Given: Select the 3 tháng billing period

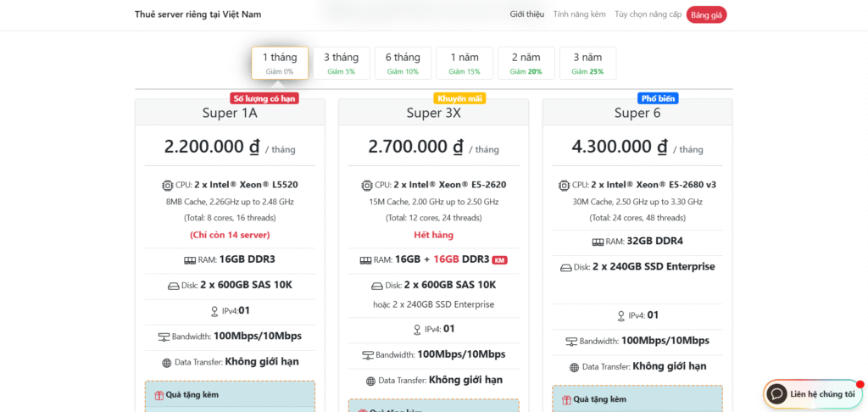Looking at the screenshot, I should [341, 63].
